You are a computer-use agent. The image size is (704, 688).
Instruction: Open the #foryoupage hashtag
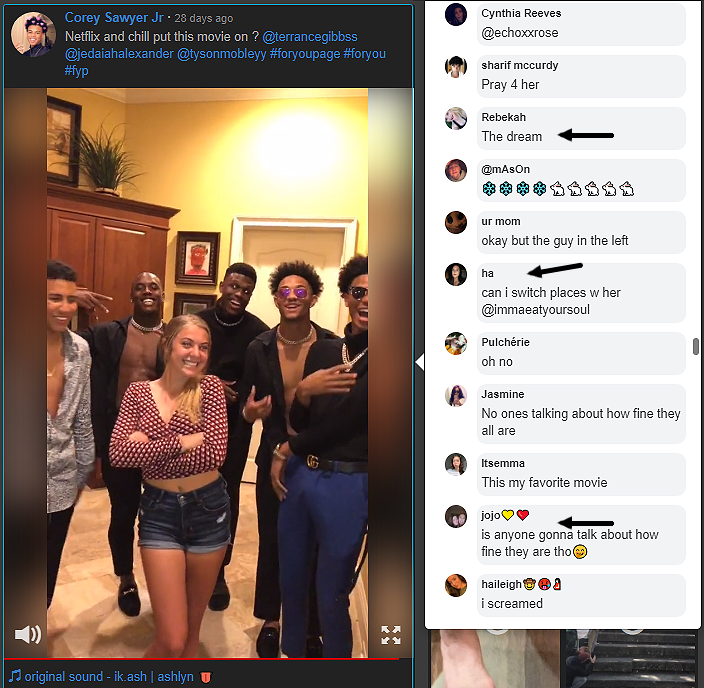[305, 53]
